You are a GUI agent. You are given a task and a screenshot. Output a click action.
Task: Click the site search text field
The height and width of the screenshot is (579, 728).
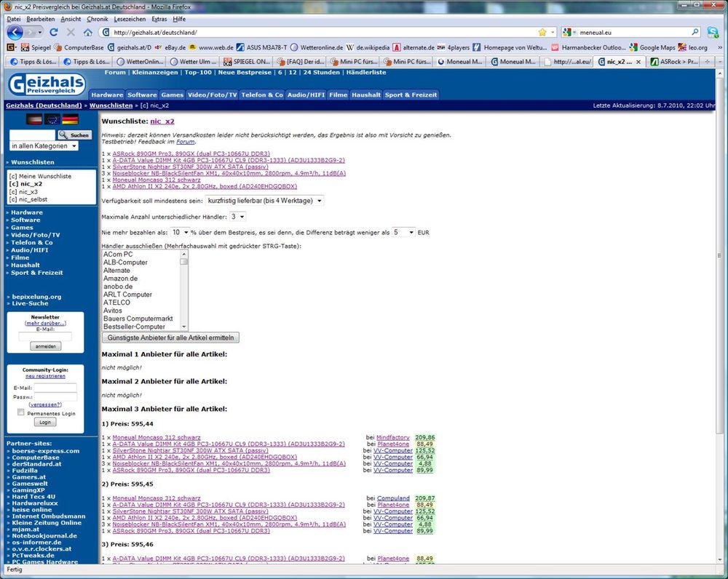pyautogui.click(x=32, y=135)
